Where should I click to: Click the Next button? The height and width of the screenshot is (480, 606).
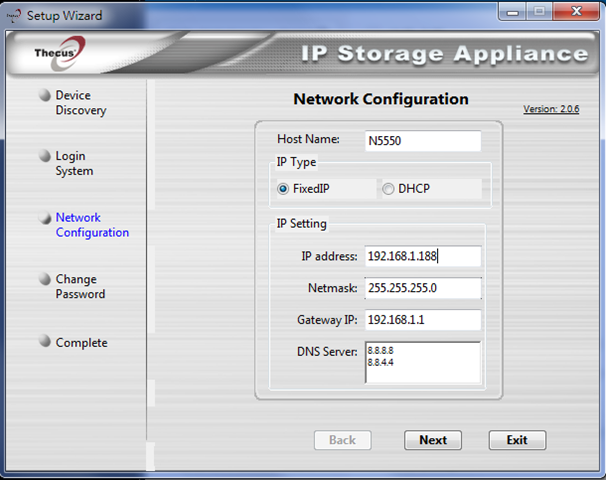point(433,440)
